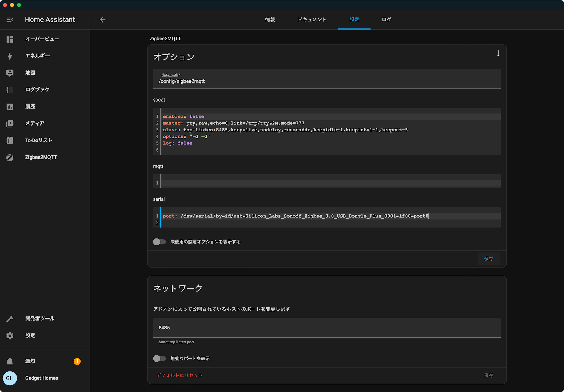Open the Settings gear icon in sidebar
Image resolution: width=564 pixels, height=392 pixels.
pos(10,335)
